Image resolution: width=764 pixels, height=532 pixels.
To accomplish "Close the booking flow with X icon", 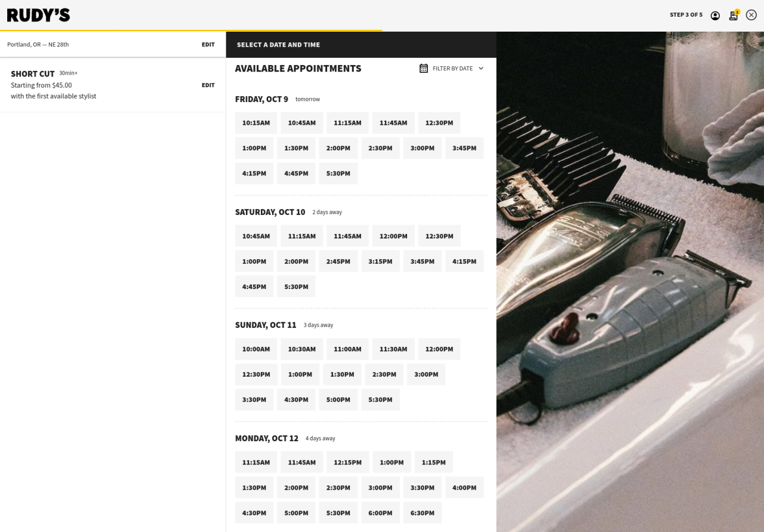I will [751, 15].
